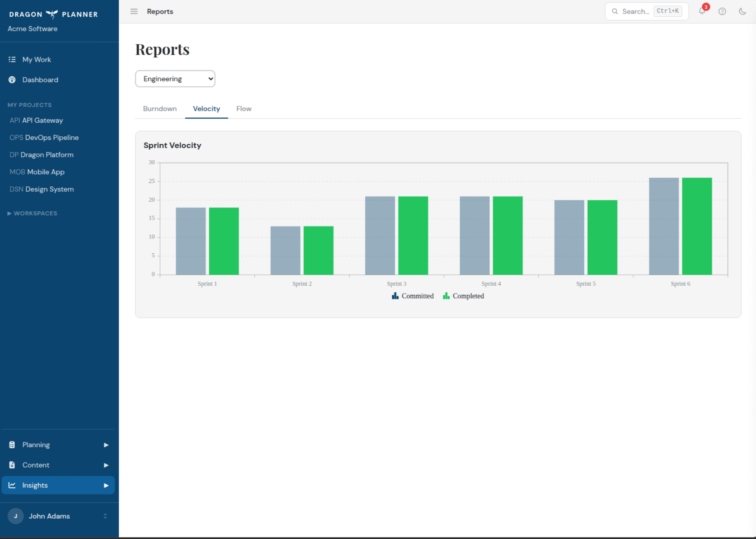Click the Dashboard gauge icon

(12, 80)
